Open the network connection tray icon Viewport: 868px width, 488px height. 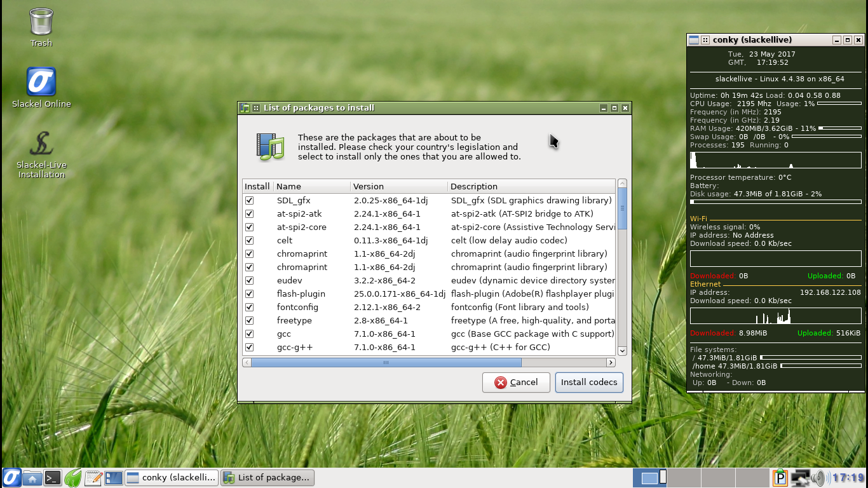tap(800, 477)
